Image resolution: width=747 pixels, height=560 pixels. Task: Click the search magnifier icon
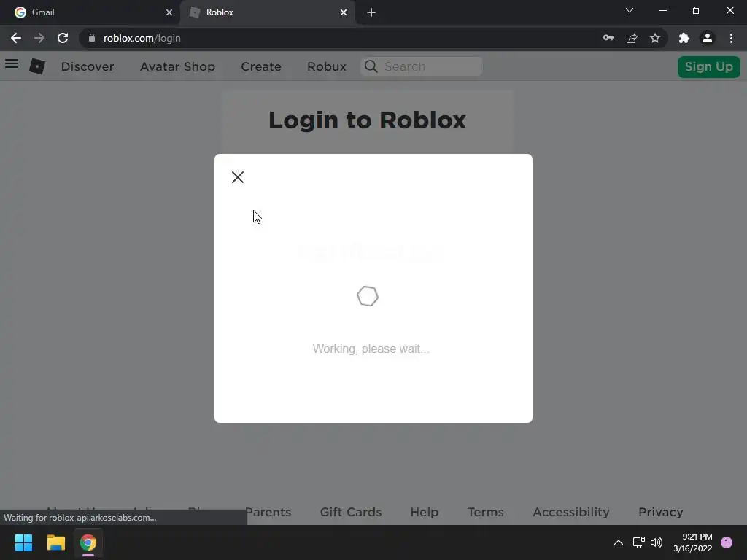point(371,66)
